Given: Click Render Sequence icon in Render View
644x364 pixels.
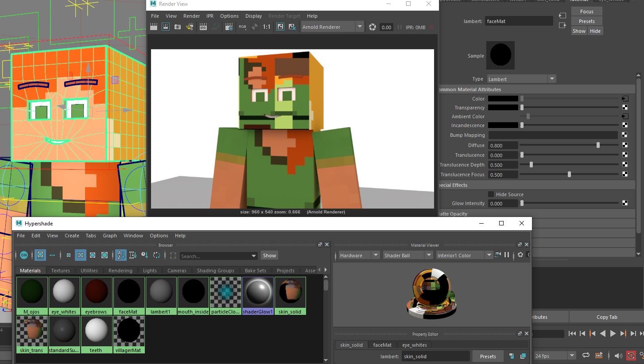Looking at the screenshot, I should [x=190, y=27].
